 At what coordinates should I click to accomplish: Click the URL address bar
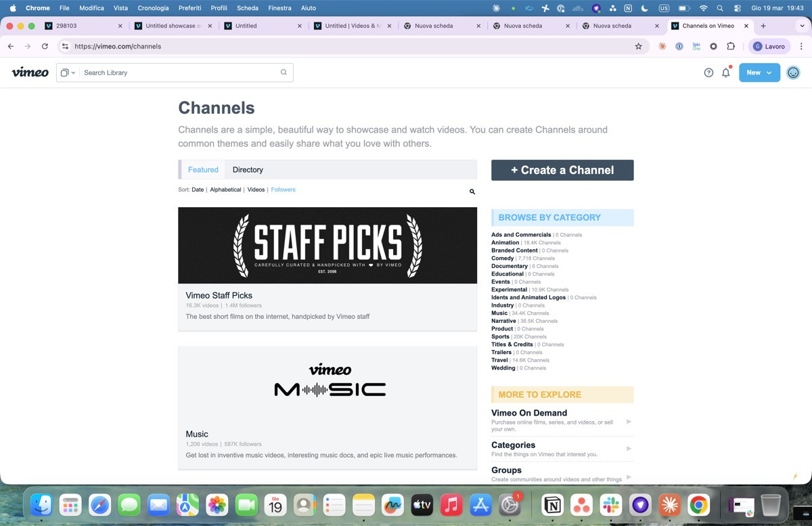click(x=352, y=46)
